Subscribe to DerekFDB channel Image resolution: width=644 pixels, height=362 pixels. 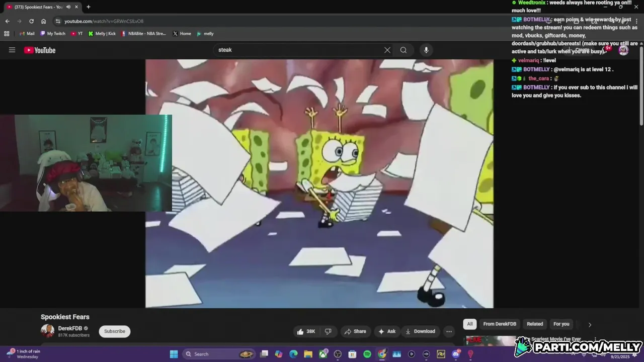[115, 331]
